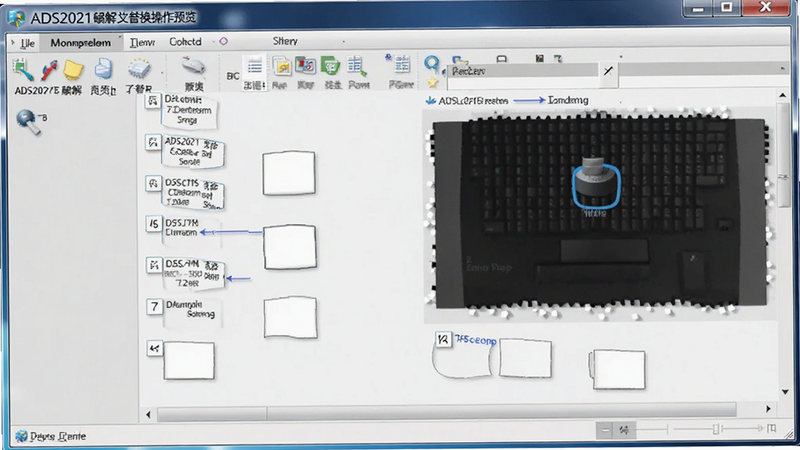Click the icon next to the zoom minus button
This screenshot has height=450, width=800.
coord(623,430)
